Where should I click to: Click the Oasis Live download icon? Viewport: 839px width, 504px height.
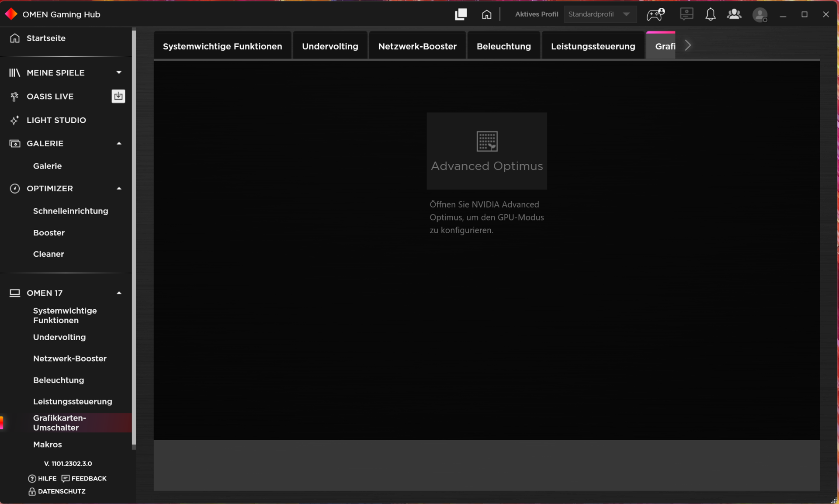[x=118, y=96]
